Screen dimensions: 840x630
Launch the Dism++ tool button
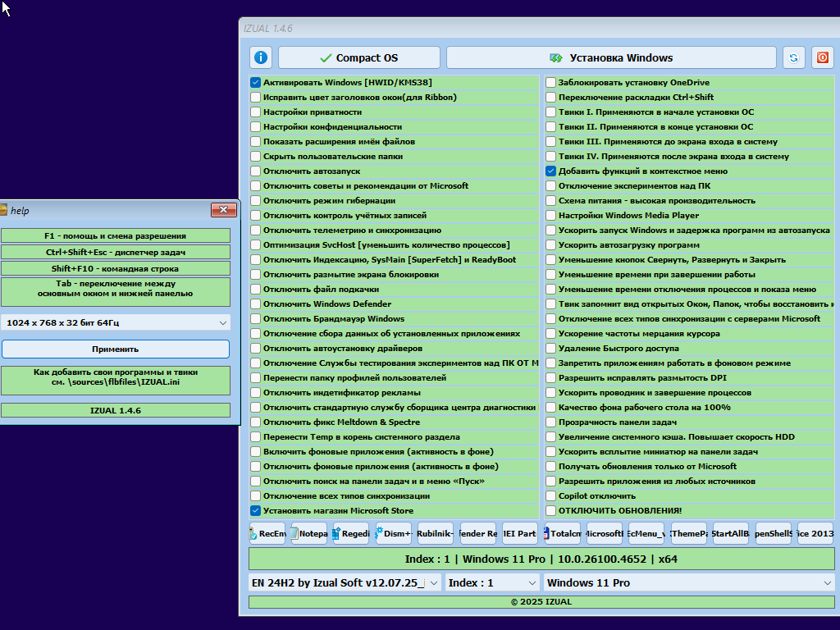[394, 533]
